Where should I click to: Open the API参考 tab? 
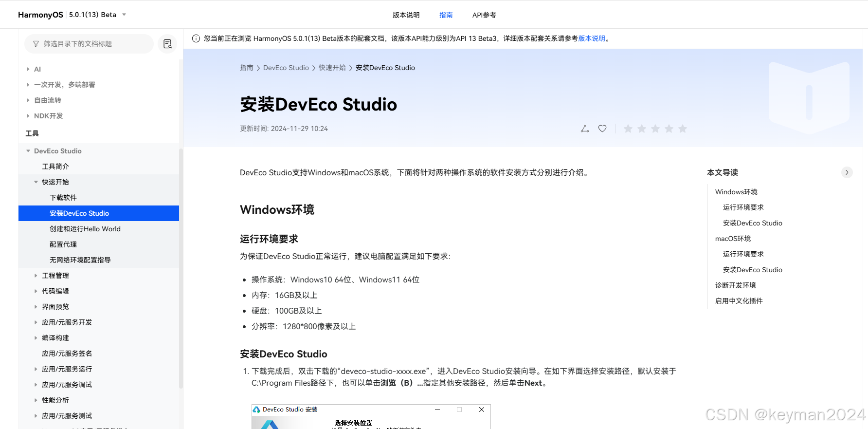[484, 15]
